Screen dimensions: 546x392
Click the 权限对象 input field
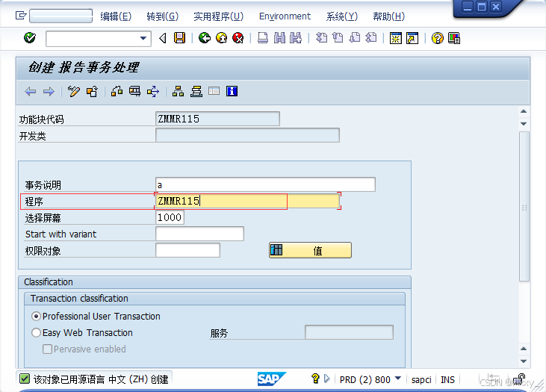187,250
